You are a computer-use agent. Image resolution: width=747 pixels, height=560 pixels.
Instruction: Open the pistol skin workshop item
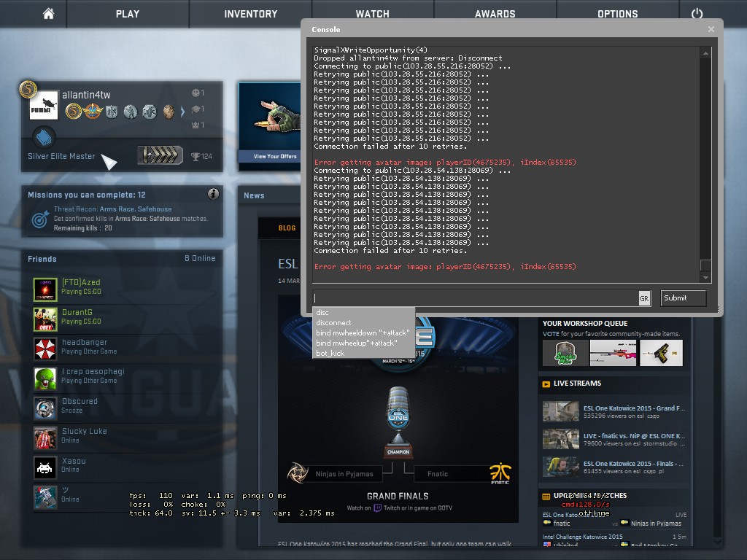point(661,353)
